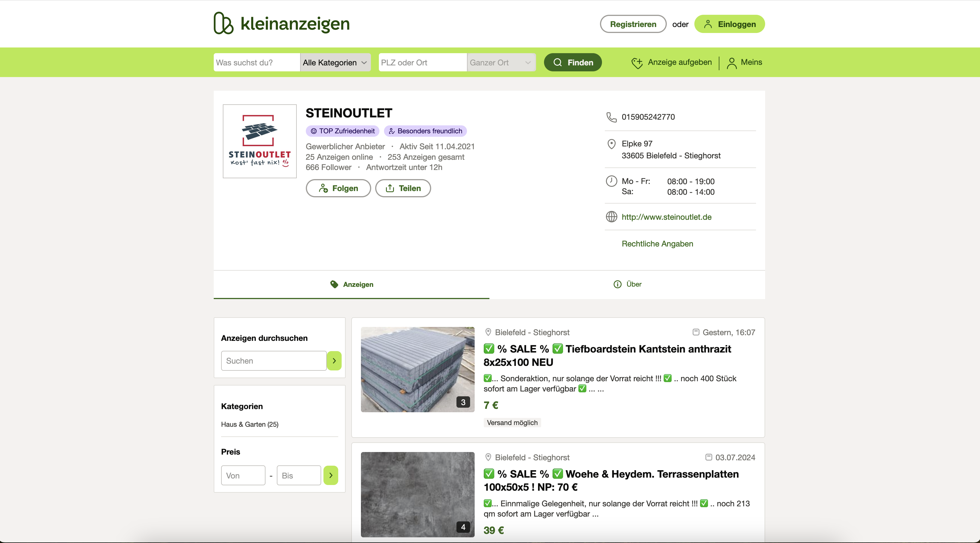Screen dimensions: 980x543
Task: Click the phone icon next to 015905242770
Action: 611,117
